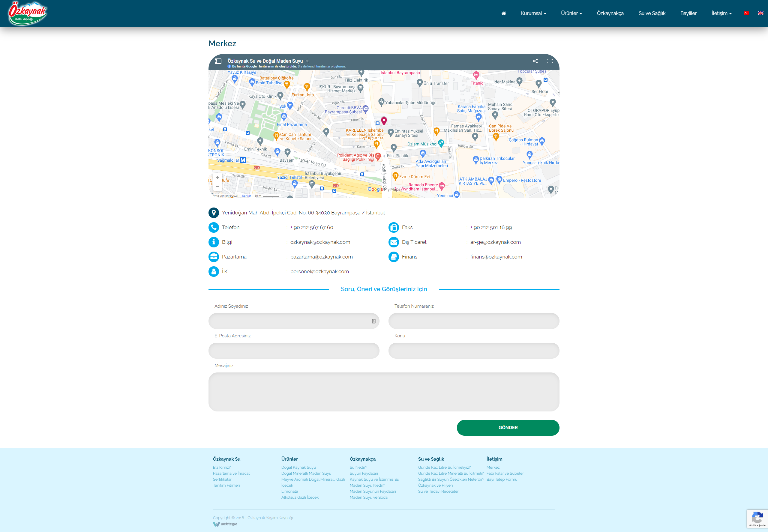Click the Dış Ticaret envelope icon
Viewport: 768px width, 532px height.
pos(394,242)
